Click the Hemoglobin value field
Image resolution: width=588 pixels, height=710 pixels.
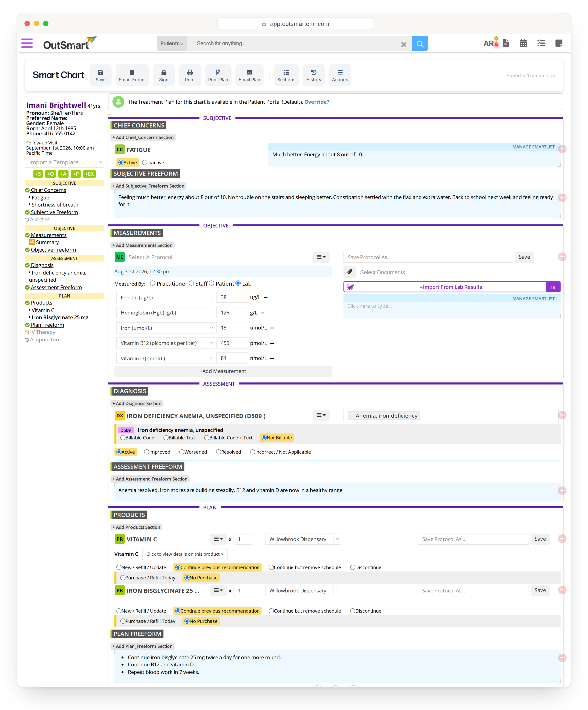(232, 312)
